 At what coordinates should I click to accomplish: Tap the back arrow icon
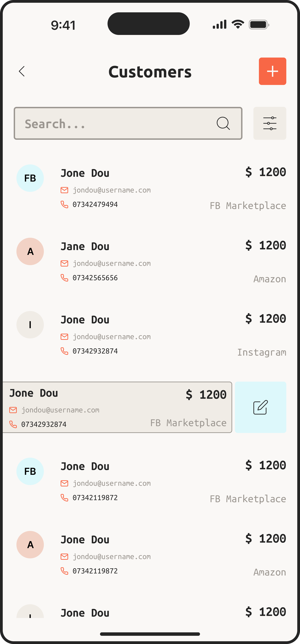pyautogui.click(x=22, y=71)
